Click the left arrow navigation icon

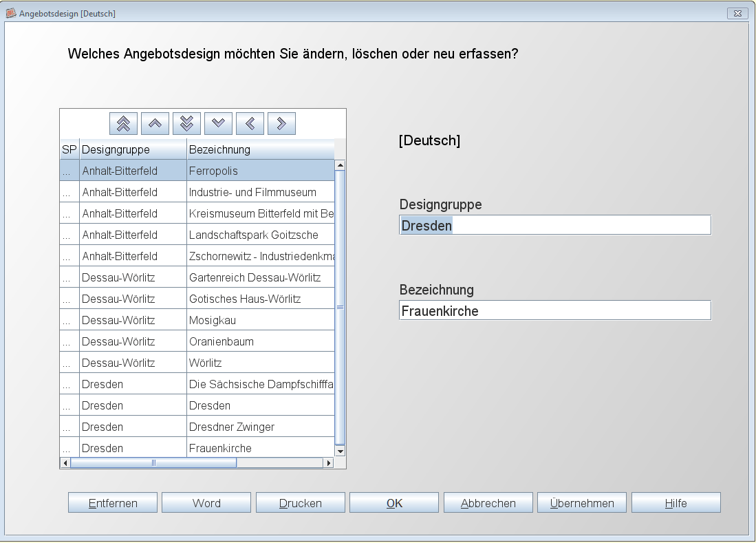[x=250, y=123]
